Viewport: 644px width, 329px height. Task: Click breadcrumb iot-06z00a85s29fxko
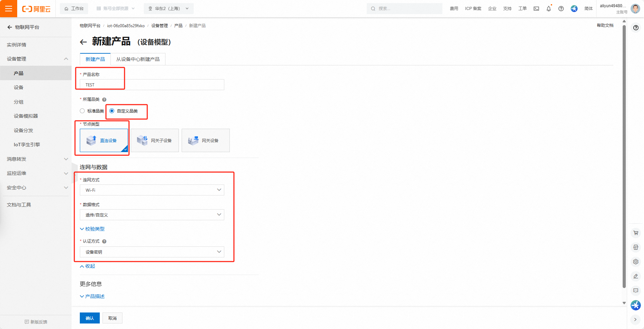126,26
